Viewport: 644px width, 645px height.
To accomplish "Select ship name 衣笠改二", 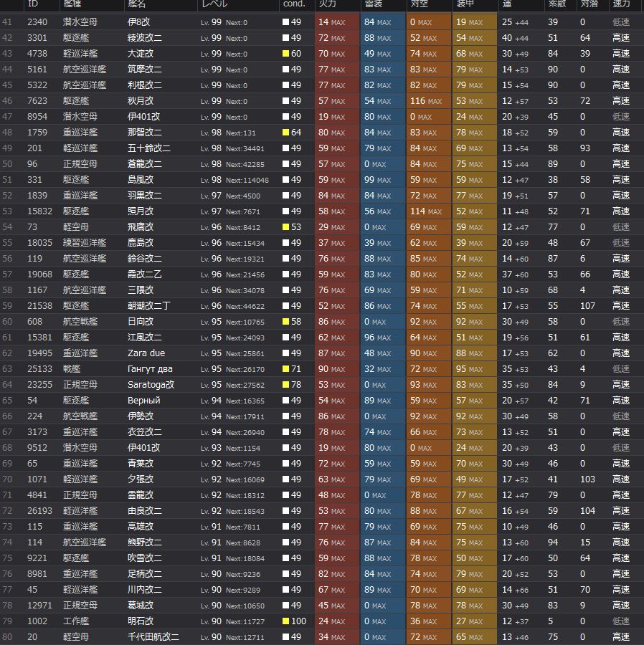I will 145,432.
